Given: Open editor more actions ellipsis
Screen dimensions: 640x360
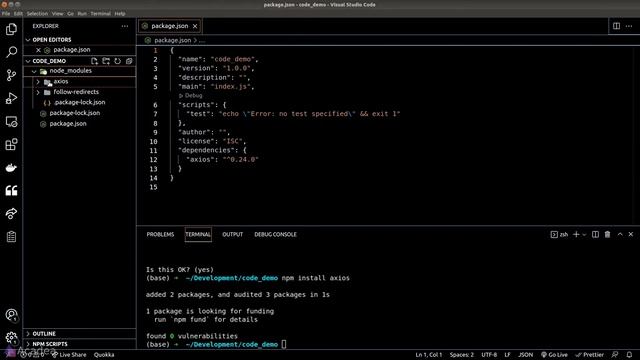Looking at the screenshot, I should (x=629, y=26).
